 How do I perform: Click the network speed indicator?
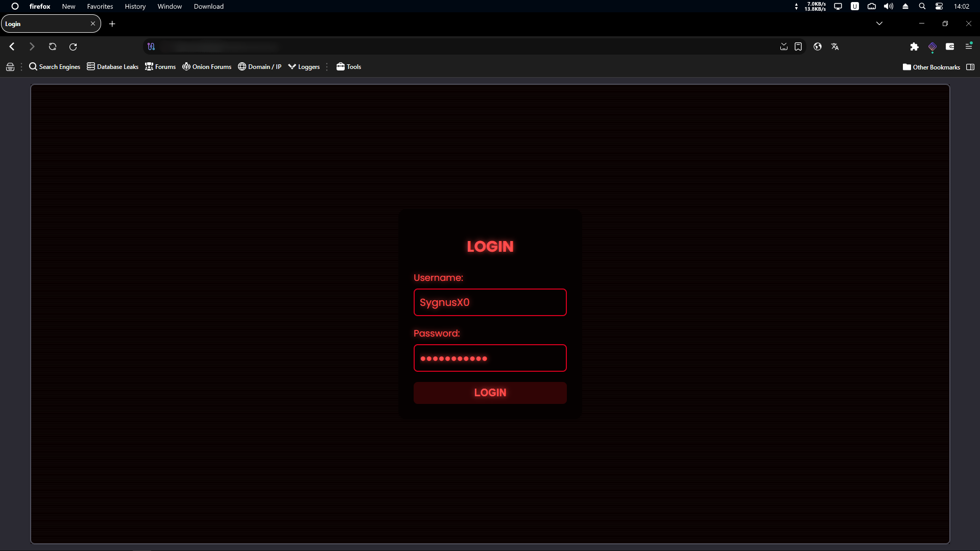pos(811,6)
